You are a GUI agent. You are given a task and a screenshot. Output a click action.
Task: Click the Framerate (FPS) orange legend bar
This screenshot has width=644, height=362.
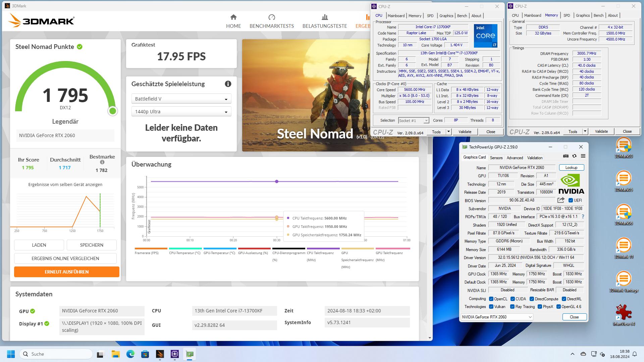(x=151, y=248)
